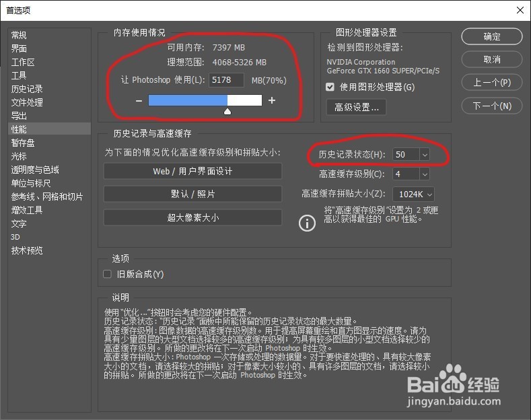Click the 高速缓存级别 value field 4
The height and width of the screenshot is (420, 531).
406,174
